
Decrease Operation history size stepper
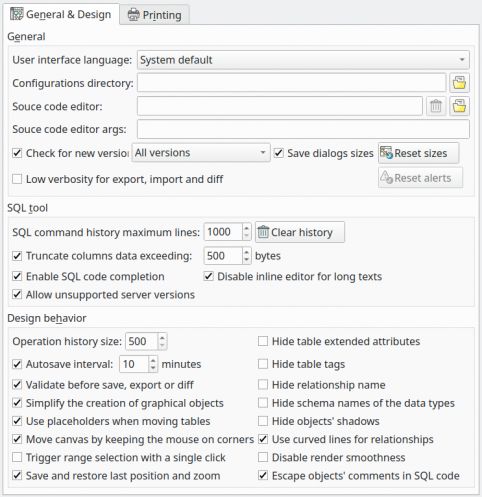pyautogui.click(x=162, y=345)
